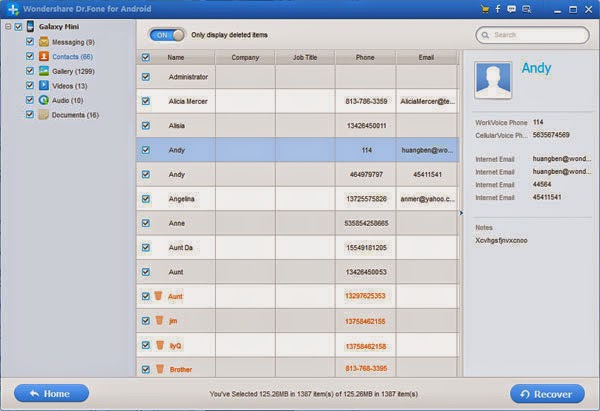Toggle the Only display deleted items switch
The height and width of the screenshot is (411, 600).
pos(167,35)
